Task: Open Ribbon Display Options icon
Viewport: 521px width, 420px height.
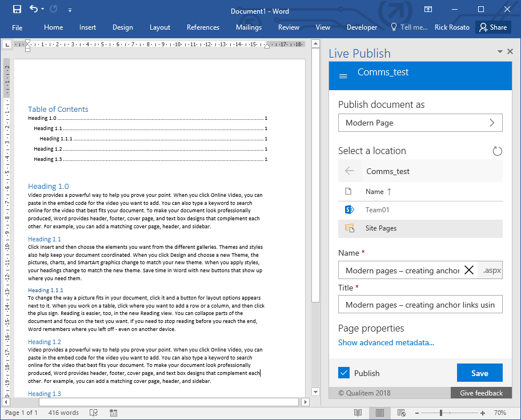Action: click(428, 9)
